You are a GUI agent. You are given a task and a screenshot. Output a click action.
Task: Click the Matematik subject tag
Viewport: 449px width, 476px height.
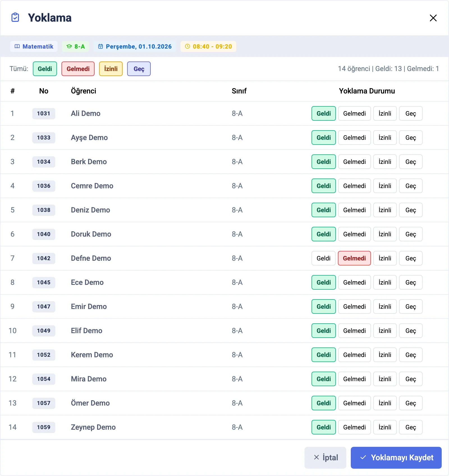coord(34,46)
